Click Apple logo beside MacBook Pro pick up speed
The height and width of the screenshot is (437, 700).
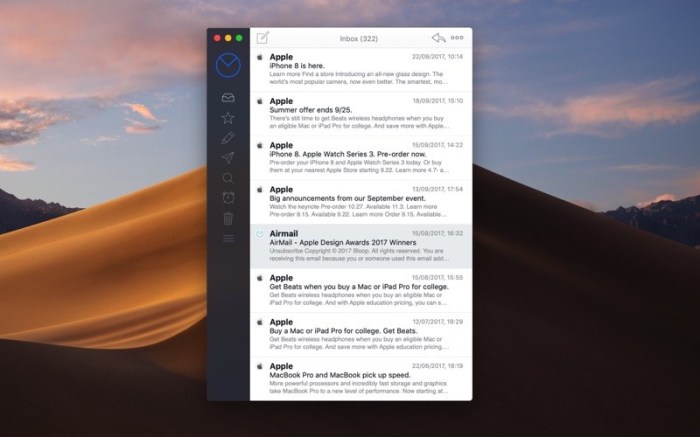tap(259, 366)
